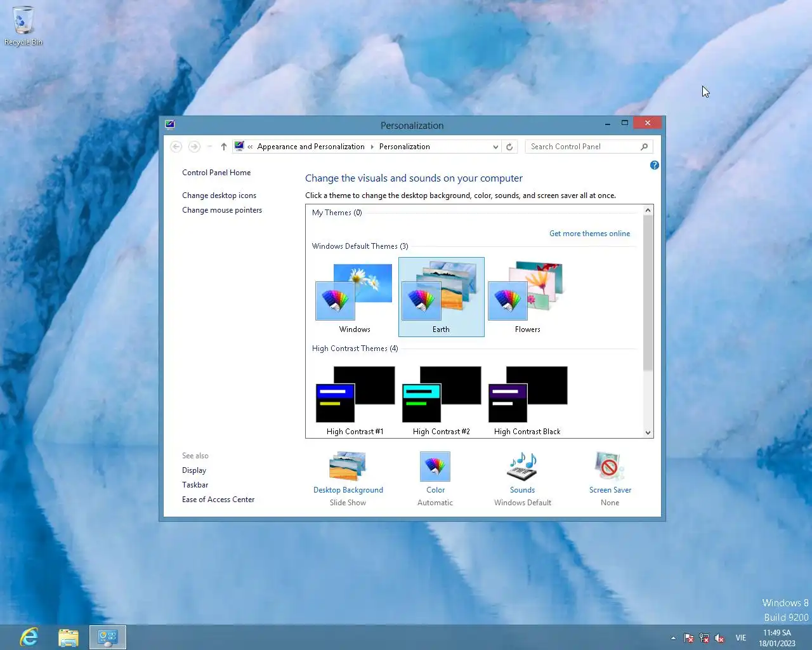Open the Change mouse pointers link
This screenshot has height=650, width=812.
click(x=222, y=210)
